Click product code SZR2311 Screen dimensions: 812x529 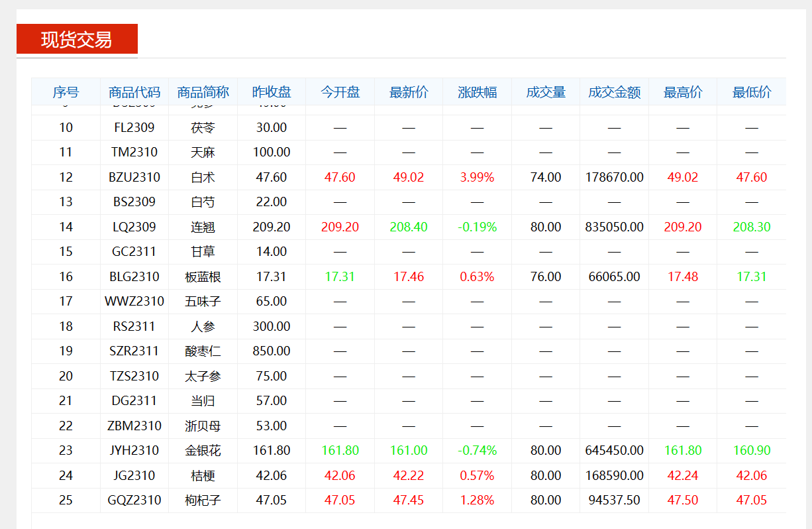click(134, 351)
